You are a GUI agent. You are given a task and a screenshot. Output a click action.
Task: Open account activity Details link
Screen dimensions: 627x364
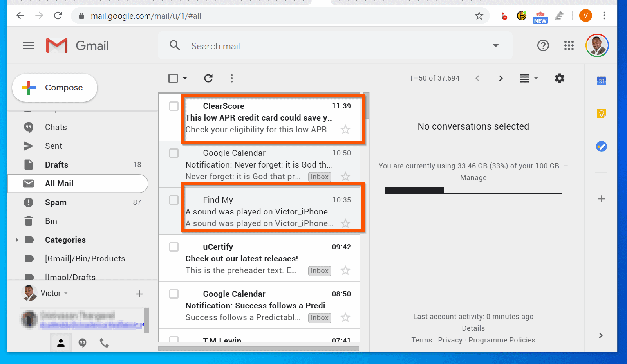pos(473,328)
